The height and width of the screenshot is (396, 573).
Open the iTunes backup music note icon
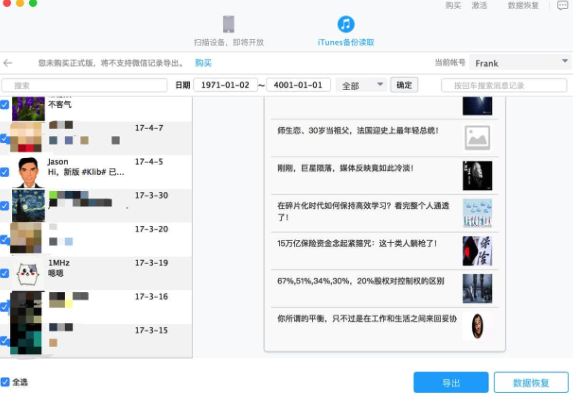(346, 24)
